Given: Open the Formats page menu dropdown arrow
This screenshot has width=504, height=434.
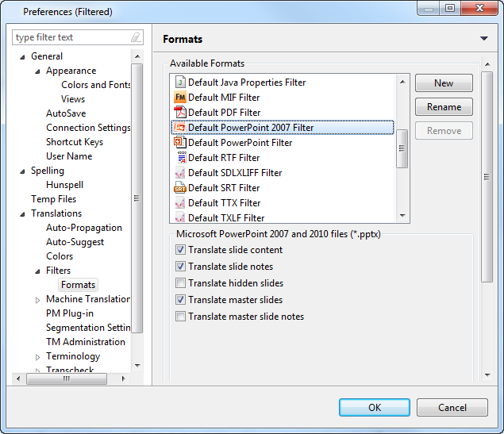Looking at the screenshot, I should pos(483,39).
